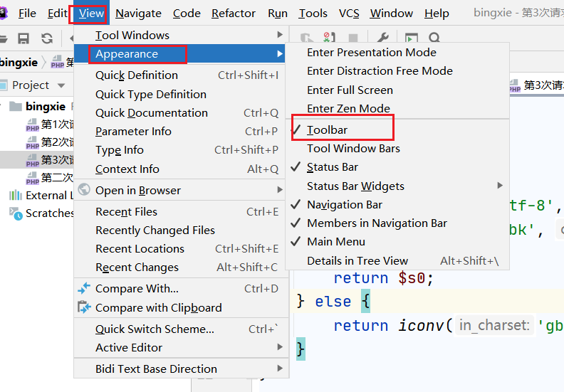The height and width of the screenshot is (392, 564).
Task: Click the Compare with Clipboard menu icon
Action: coord(85,307)
